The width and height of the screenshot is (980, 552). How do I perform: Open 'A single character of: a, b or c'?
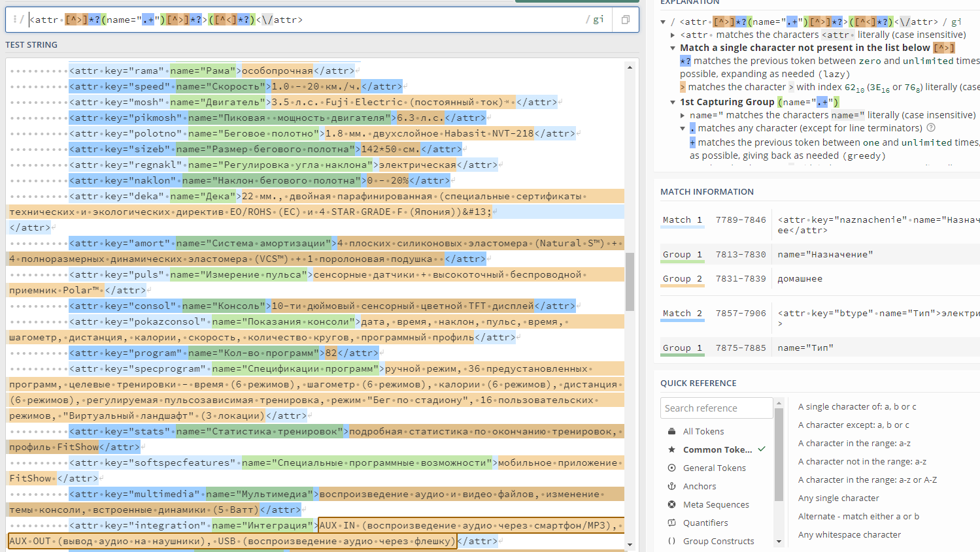coord(857,406)
